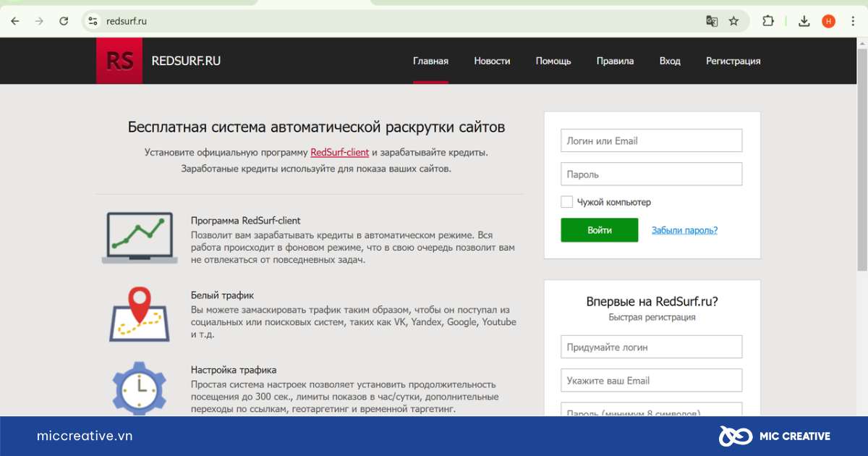Click the red RS site logo
The width and height of the screenshot is (868, 456).
(x=119, y=61)
